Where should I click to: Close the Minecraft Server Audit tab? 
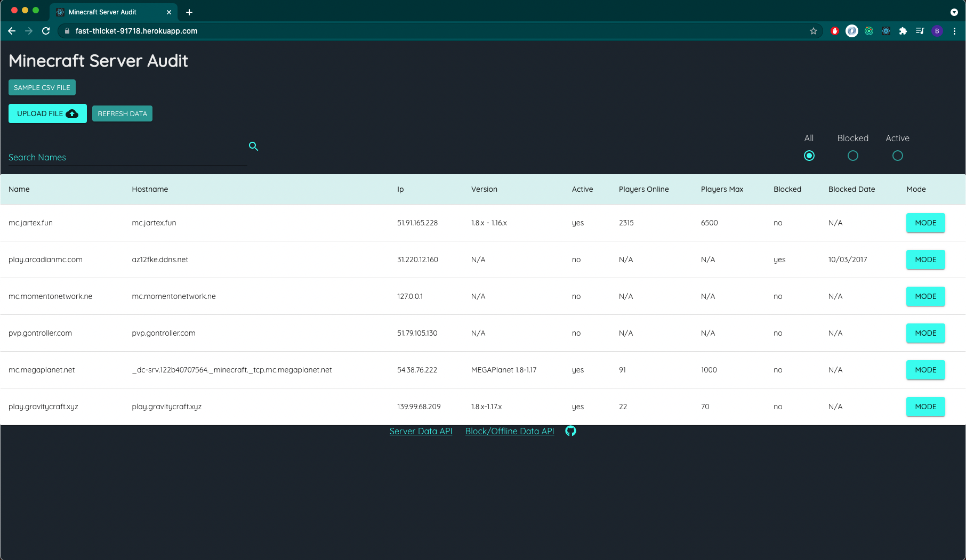pos(169,12)
